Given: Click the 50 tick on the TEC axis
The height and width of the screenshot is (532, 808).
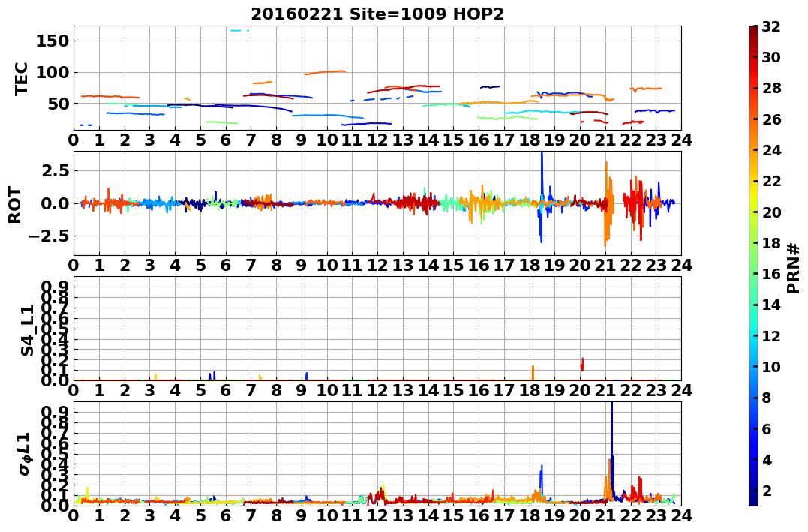Looking at the screenshot, I should click(58, 104).
